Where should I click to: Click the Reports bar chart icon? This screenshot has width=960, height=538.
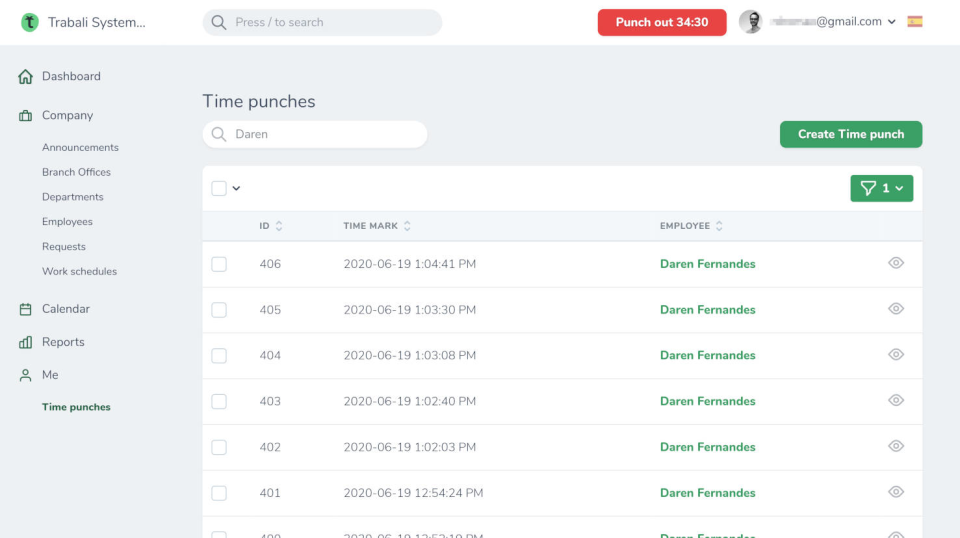26,343
